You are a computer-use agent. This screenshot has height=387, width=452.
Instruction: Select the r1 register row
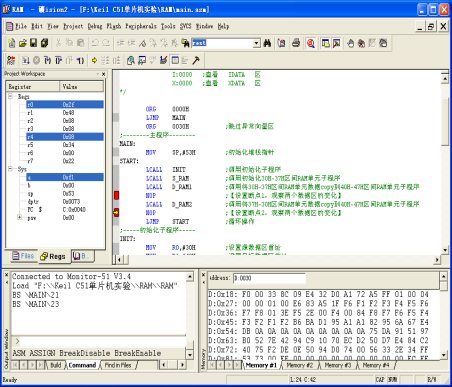point(65,113)
